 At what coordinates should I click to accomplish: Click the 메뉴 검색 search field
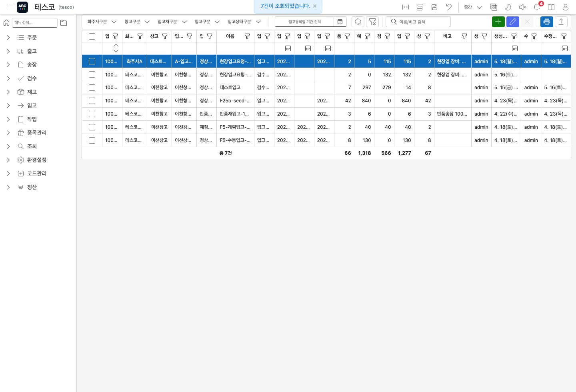click(35, 23)
